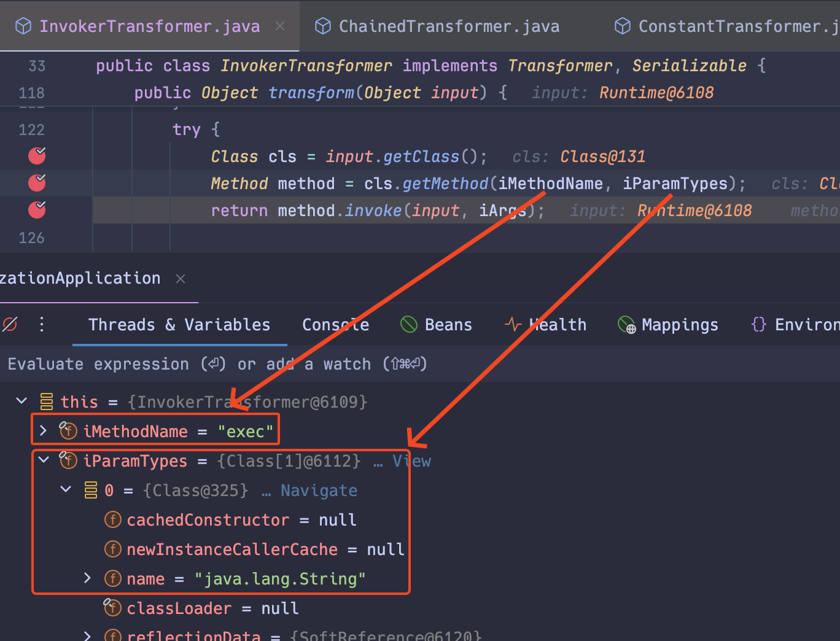Click the object stack icon beside this variable

click(x=46, y=401)
